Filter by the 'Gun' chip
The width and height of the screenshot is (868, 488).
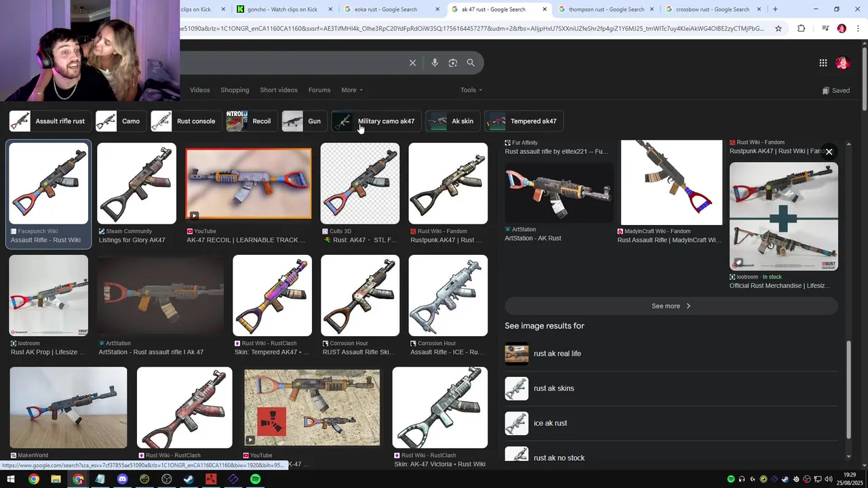tap(304, 121)
